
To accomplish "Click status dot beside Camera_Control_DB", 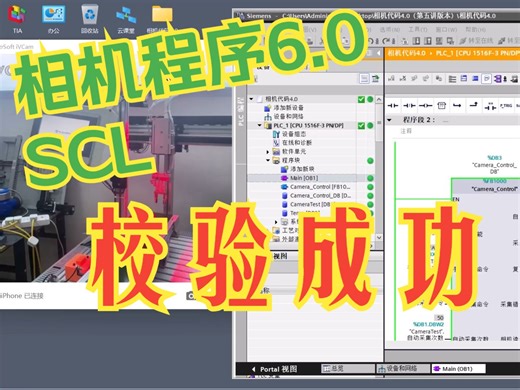I will click(370, 196).
